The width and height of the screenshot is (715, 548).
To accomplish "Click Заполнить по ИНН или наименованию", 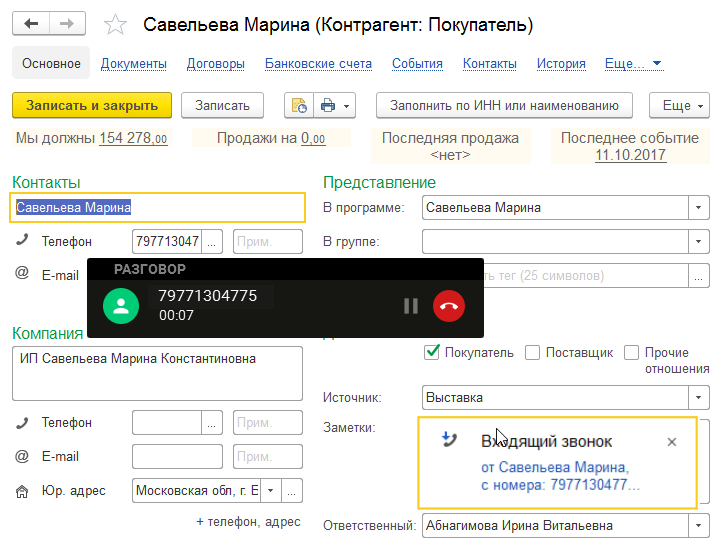I will coord(504,105).
